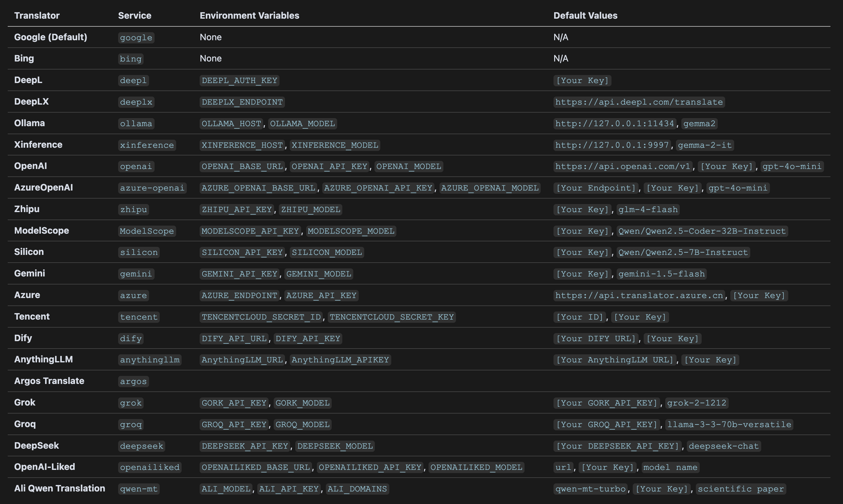The height and width of the screenshot is (504, 843).
Task: Click the TENCENTCLOUD_SECRET_ID variable
Action: click(x=261, y=317)
